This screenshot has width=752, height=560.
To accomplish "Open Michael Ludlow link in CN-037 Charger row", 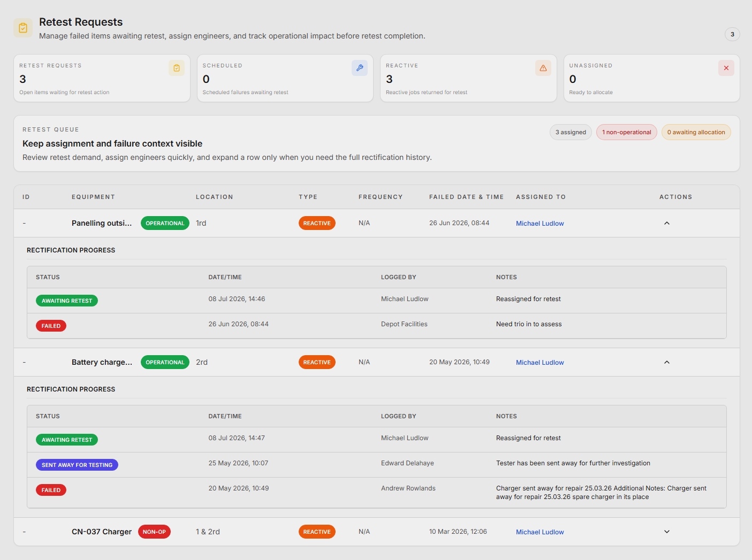I will [x=540, y=532].
